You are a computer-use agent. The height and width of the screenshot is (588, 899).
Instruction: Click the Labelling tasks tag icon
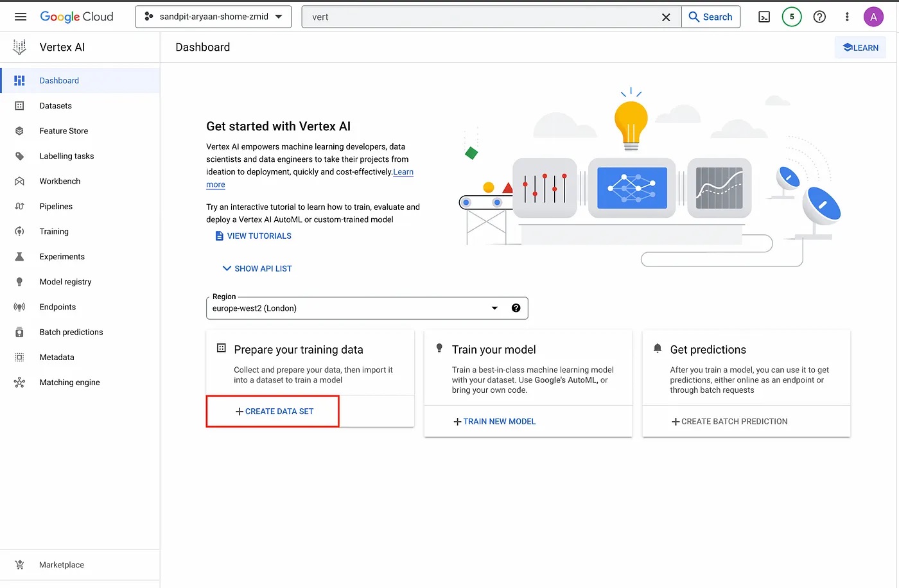19,156
